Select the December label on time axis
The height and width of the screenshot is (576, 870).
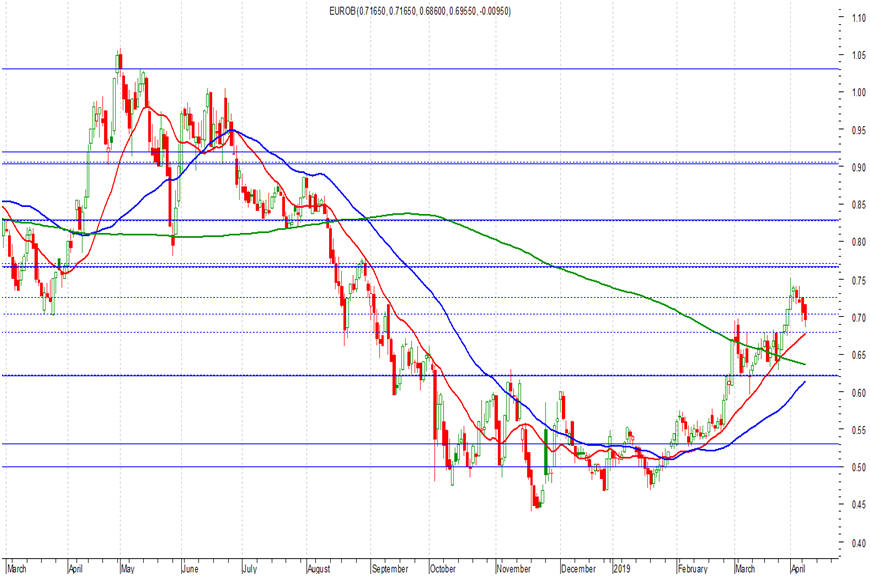point(578,569)
